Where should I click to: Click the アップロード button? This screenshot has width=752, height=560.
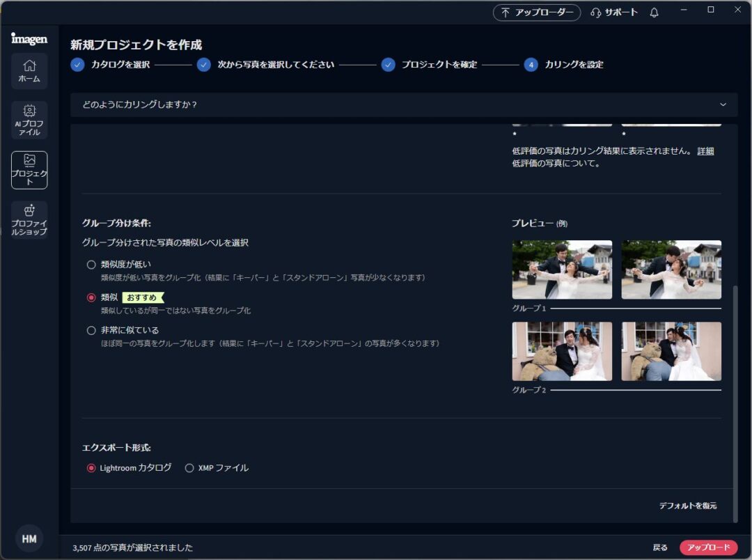click(x=708, y=547)
